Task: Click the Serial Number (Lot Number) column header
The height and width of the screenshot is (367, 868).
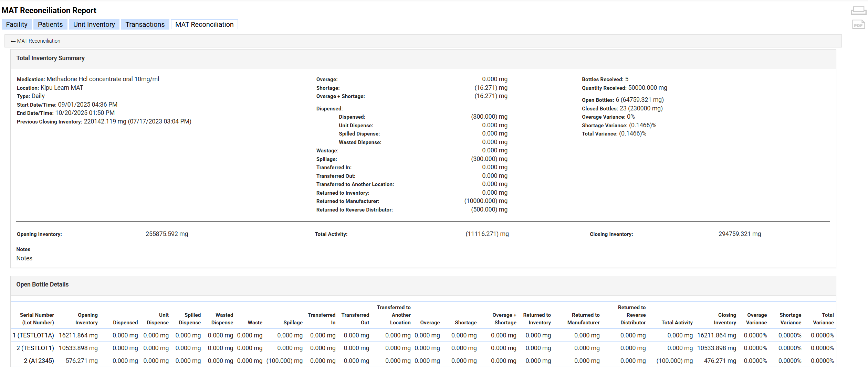Action: click(37, 319)
